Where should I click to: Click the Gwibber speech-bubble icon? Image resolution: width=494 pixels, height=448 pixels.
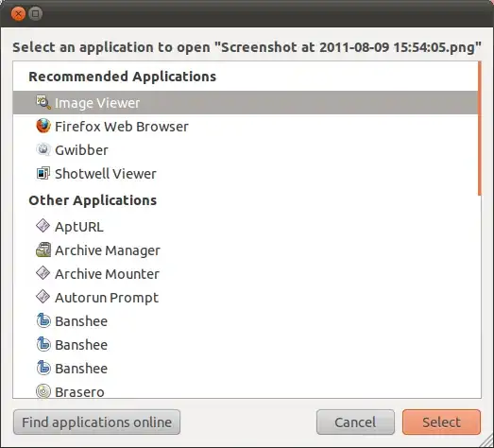[x=43, y=149]
